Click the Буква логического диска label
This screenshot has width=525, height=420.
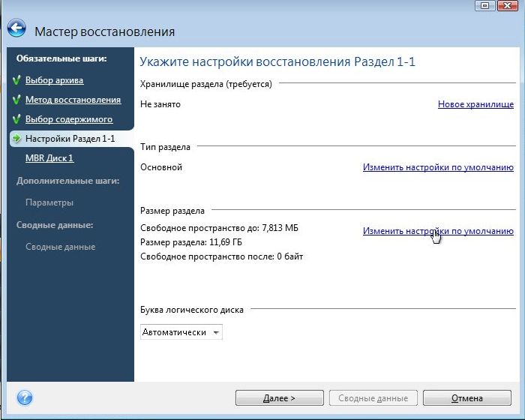tap(192, 310)
